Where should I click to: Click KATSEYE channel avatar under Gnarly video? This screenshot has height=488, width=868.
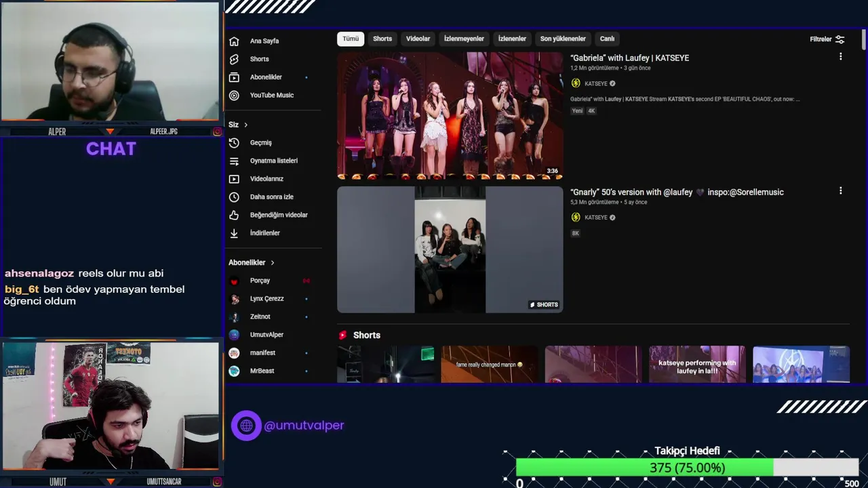576,218
